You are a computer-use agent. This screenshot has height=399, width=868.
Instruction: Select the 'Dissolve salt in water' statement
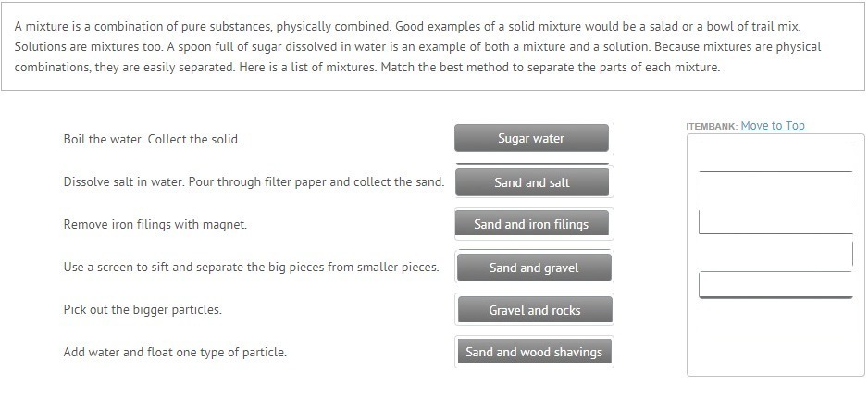point(254,181)
